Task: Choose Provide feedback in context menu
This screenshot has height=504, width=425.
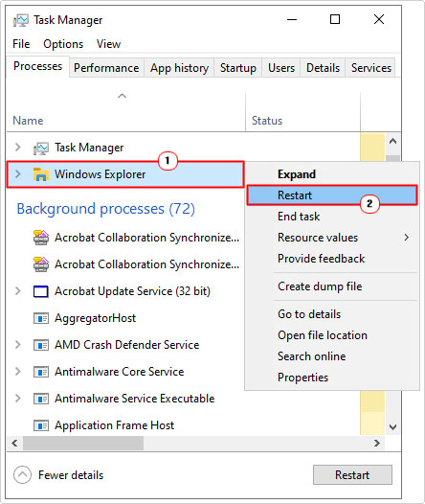Action: (x=332, y=259)
